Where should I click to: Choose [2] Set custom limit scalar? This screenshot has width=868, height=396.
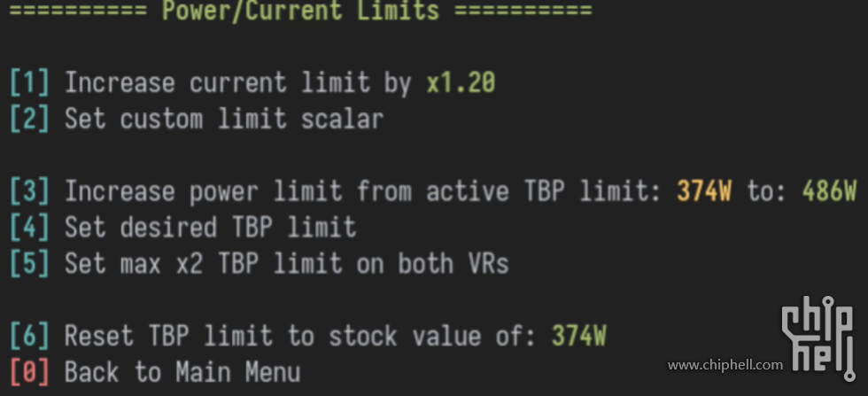point(197,119)
